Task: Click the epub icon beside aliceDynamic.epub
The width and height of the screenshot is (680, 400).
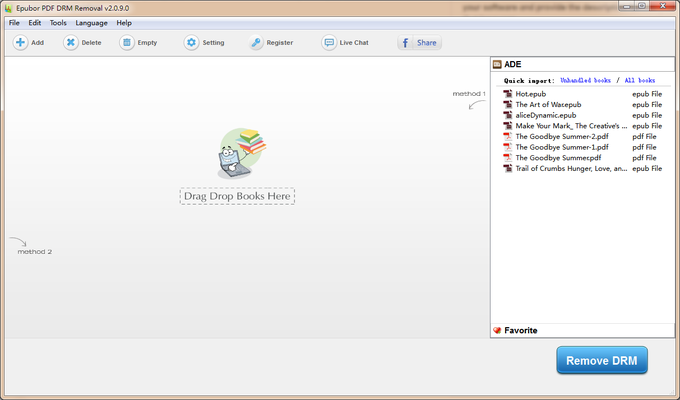Action: click(x=507, y=115)
